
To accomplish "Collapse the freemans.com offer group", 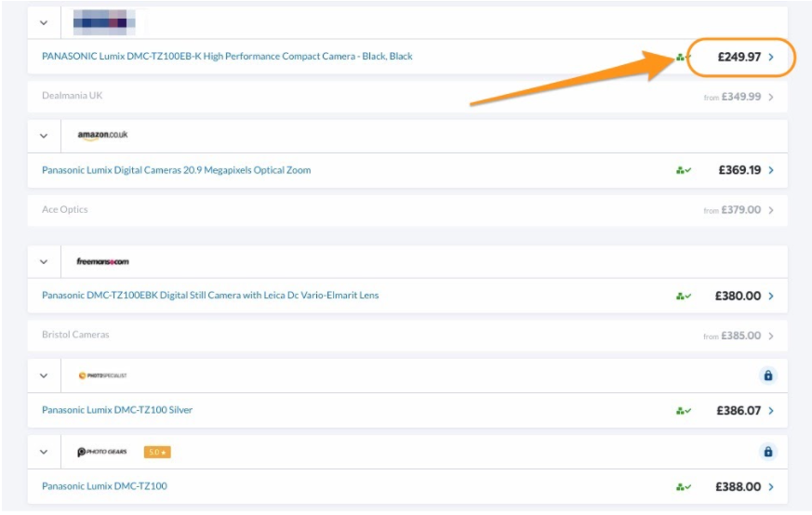I will (x=44, y=262).
